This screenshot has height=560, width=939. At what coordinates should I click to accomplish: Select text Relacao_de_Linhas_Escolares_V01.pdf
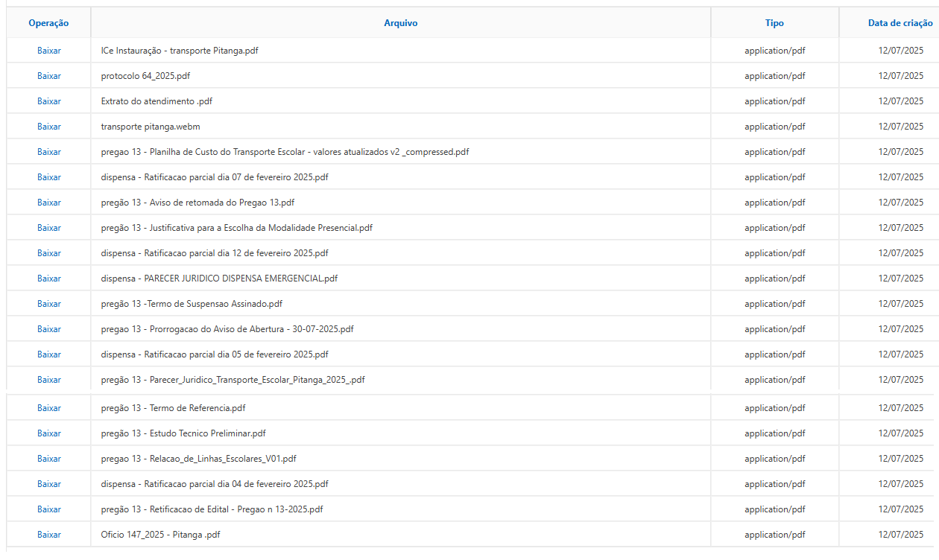pyautogui.click(x=223, y=459)
